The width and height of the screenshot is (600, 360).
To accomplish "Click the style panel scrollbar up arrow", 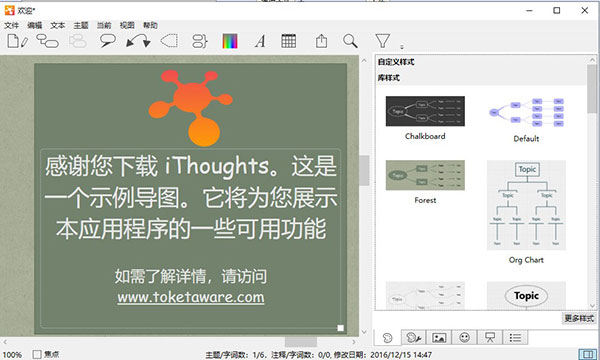I will pos(592,60).
